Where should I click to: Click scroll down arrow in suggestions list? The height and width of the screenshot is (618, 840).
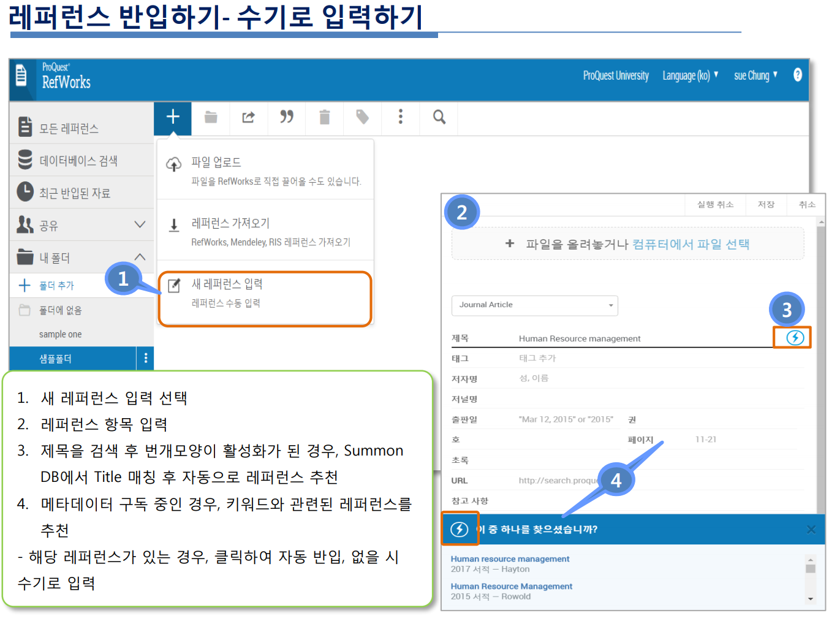coord(811,599)
